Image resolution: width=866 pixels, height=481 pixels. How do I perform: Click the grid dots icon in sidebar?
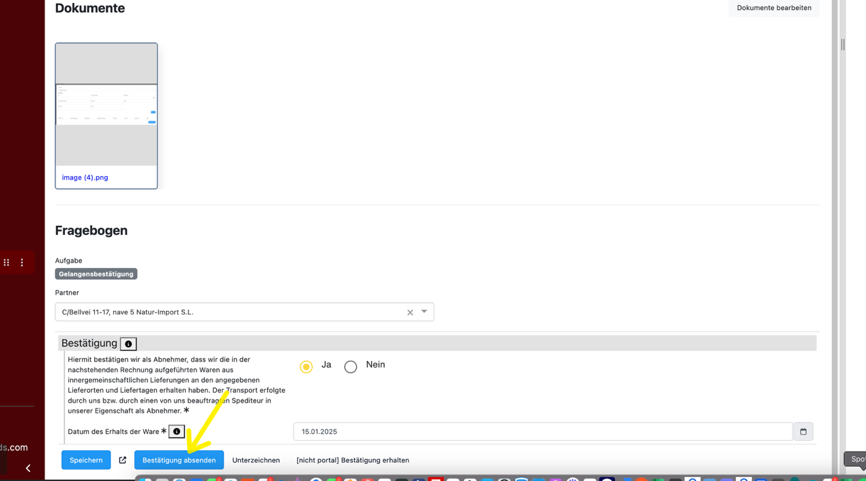click(7, 263)
